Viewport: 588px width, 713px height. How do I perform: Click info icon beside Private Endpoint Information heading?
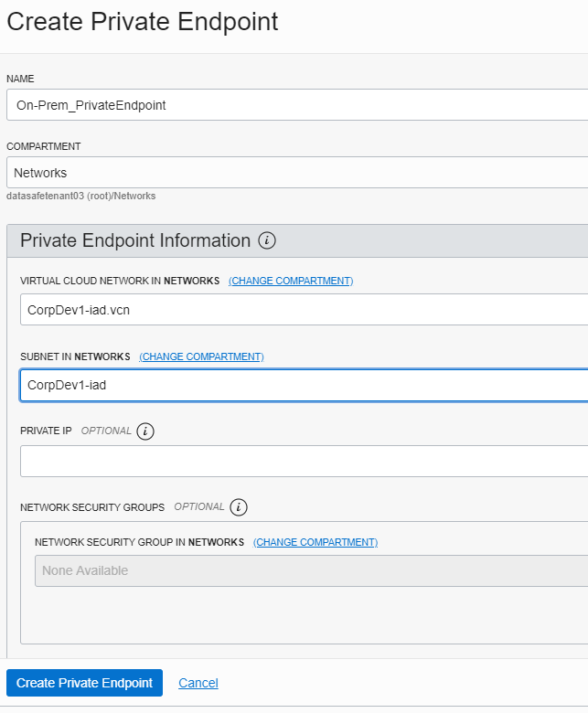267,241
